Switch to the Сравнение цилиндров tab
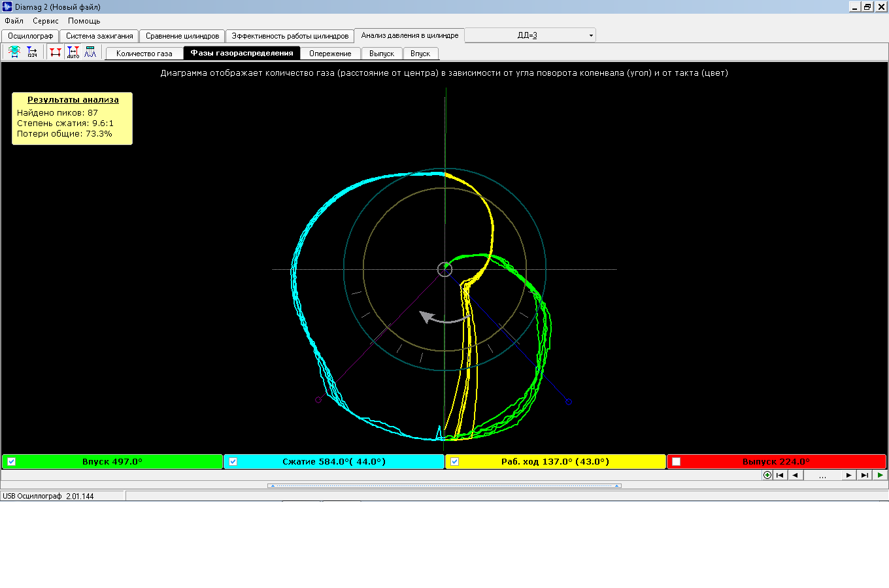 [182, 36]
